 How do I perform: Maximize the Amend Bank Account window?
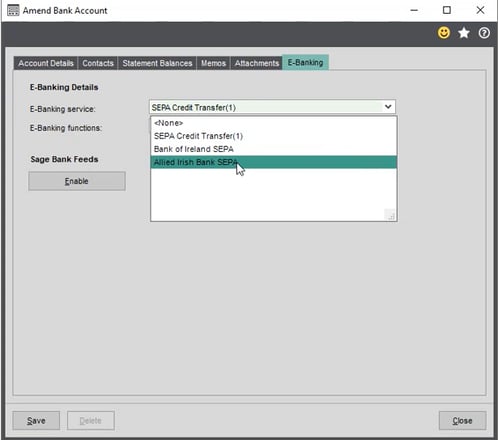(x=447, y=10)
